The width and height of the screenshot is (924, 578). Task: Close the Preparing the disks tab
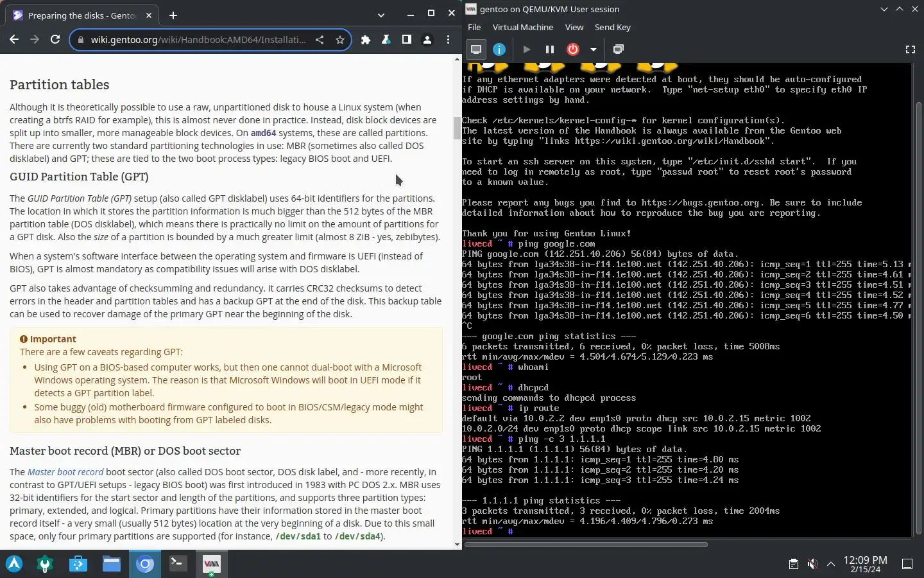tap(149, 15)
